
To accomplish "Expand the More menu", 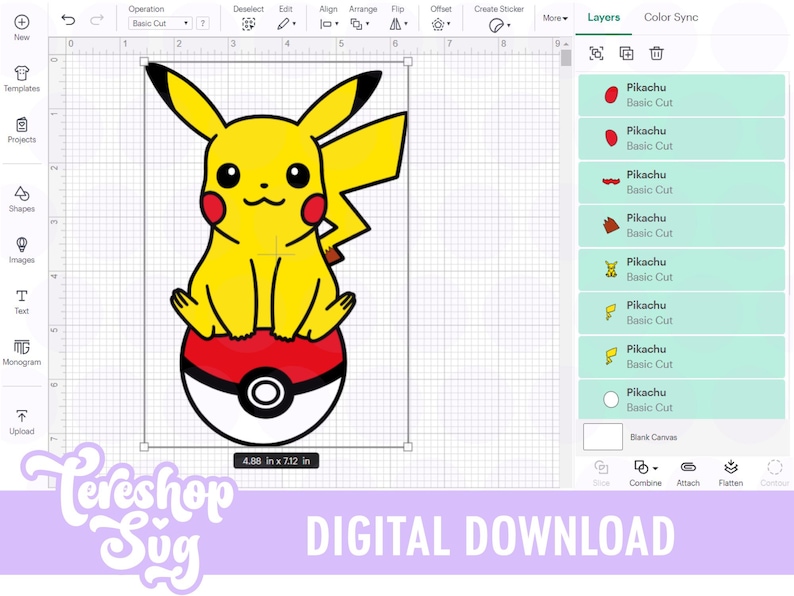I will tap(555, 18).
